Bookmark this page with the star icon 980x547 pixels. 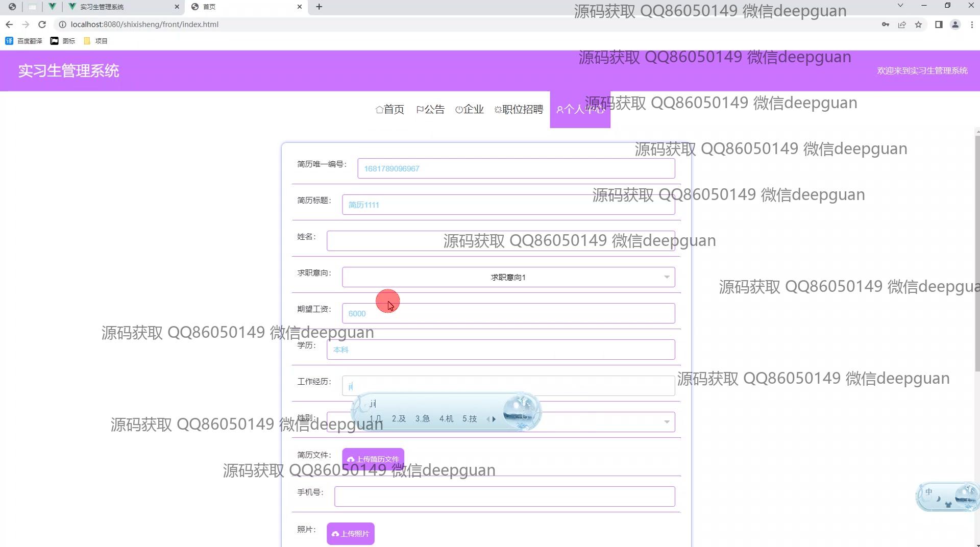coord(918,24)
